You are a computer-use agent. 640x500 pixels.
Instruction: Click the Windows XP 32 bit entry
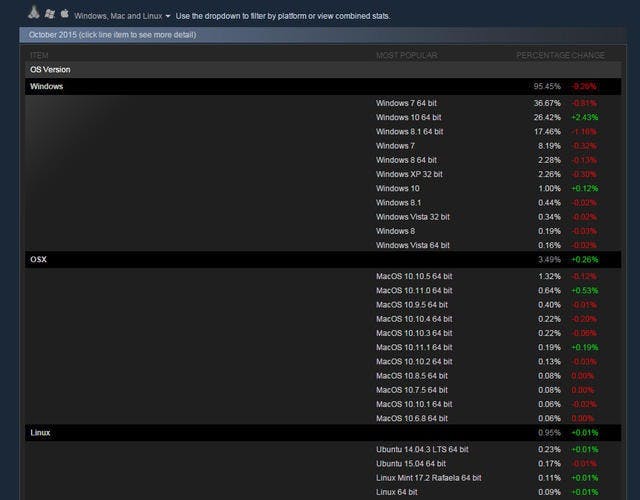(409, 174)
